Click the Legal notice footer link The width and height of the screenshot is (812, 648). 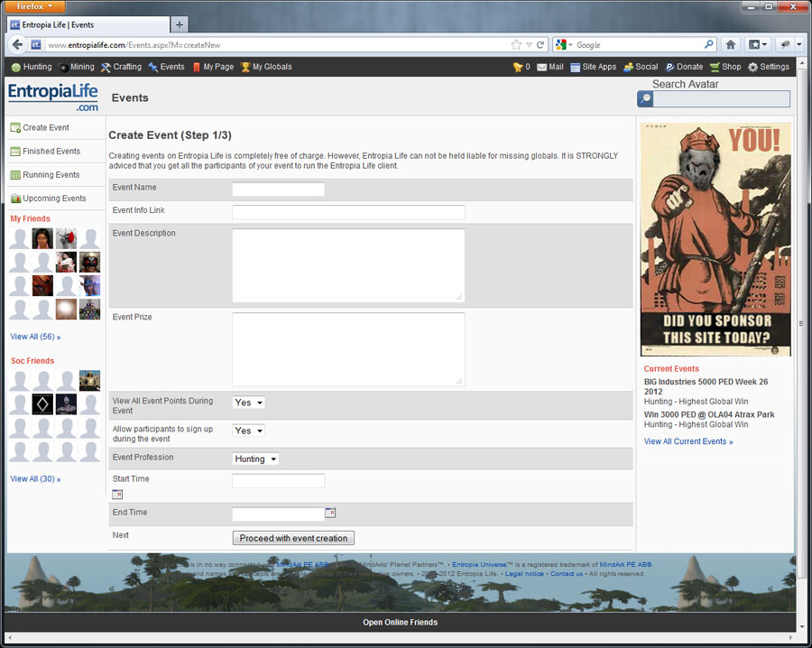[x=524, y=574]
